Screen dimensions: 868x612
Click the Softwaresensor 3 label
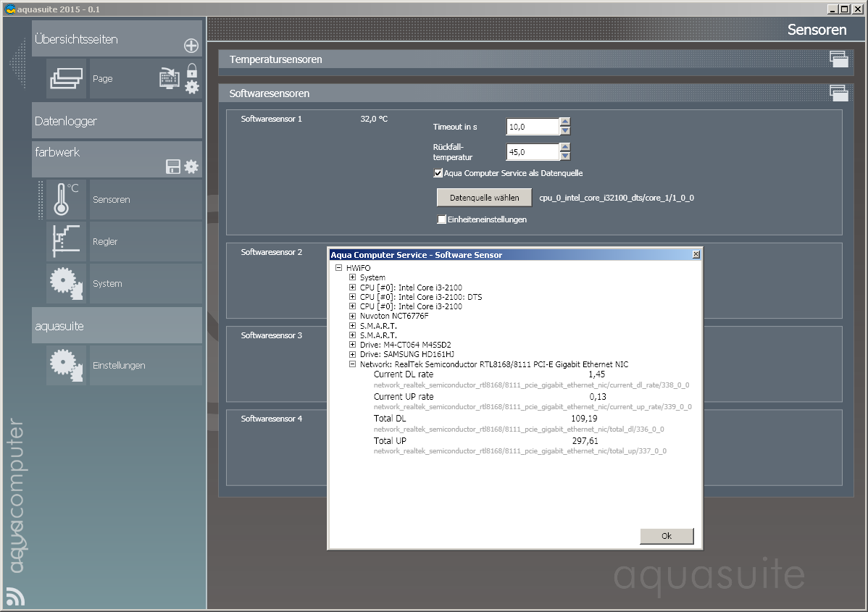pos(271,335)
